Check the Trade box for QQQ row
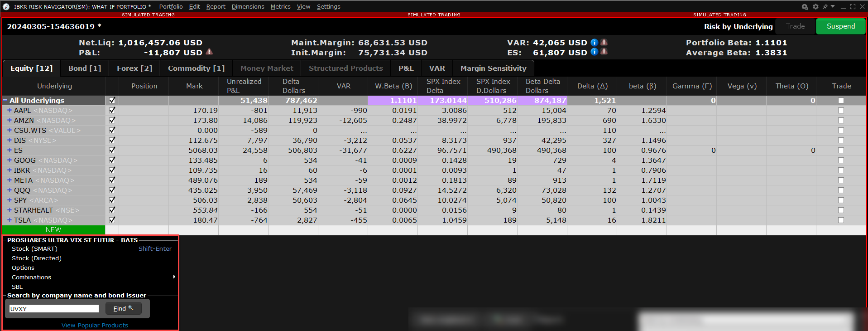The image size is (868, 331). click(x=841, y=190)
